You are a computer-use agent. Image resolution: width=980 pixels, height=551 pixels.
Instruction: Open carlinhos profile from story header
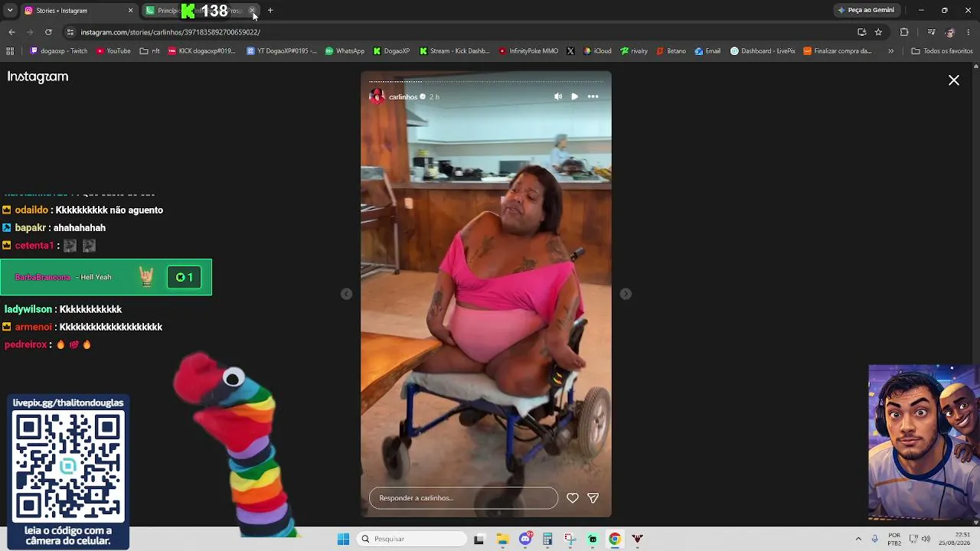(403, 97)
